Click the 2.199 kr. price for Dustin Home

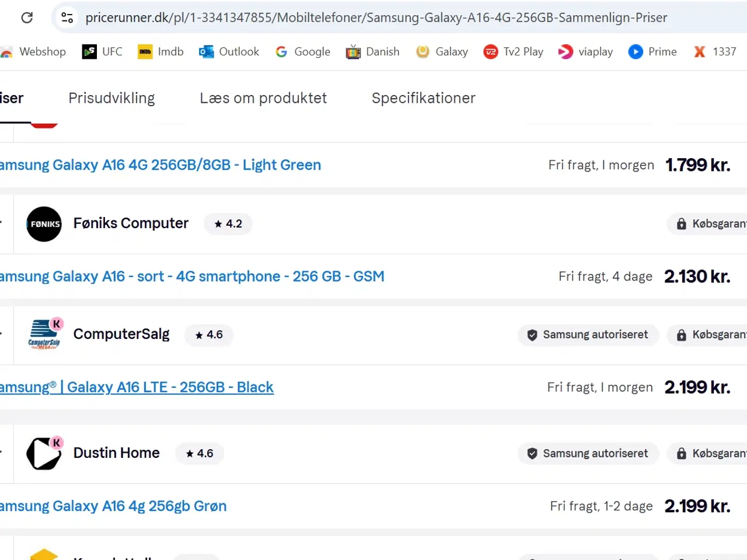(697, 506)
